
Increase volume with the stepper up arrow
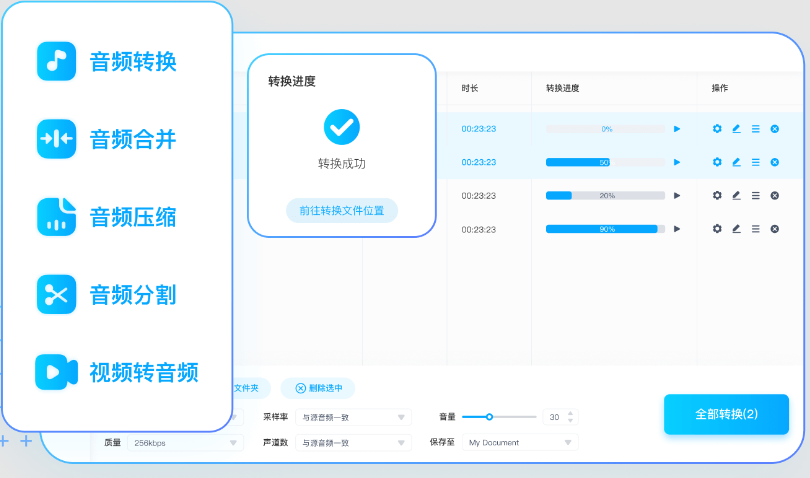click(570, 413)
